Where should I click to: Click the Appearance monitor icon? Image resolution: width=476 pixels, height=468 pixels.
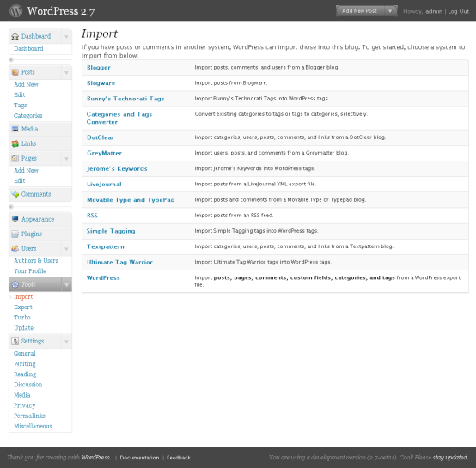(x=15, y=219)
